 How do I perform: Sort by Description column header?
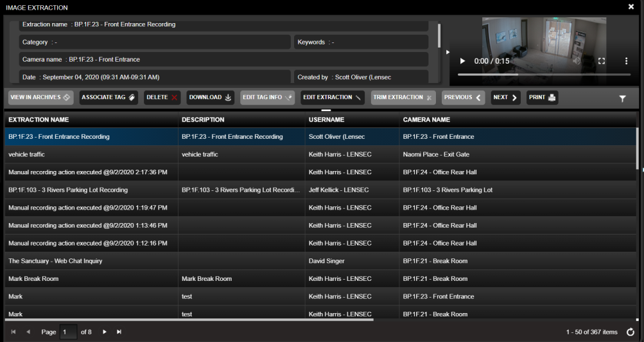[x=203, y=120]
